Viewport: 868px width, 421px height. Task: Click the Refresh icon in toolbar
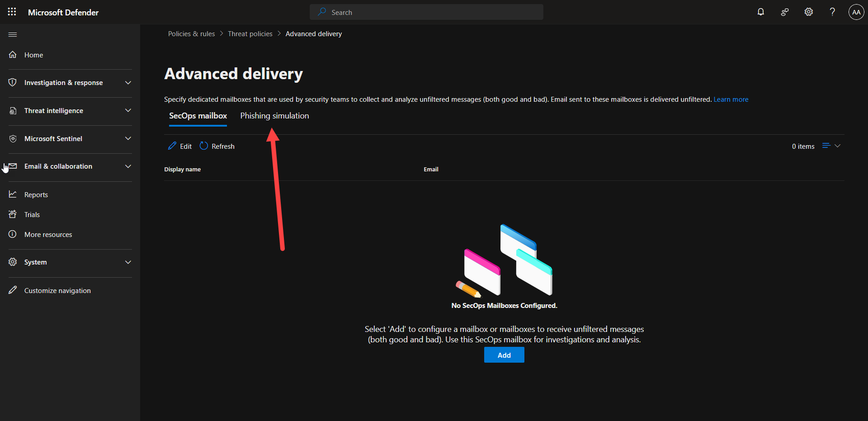[x=204, y=146]
